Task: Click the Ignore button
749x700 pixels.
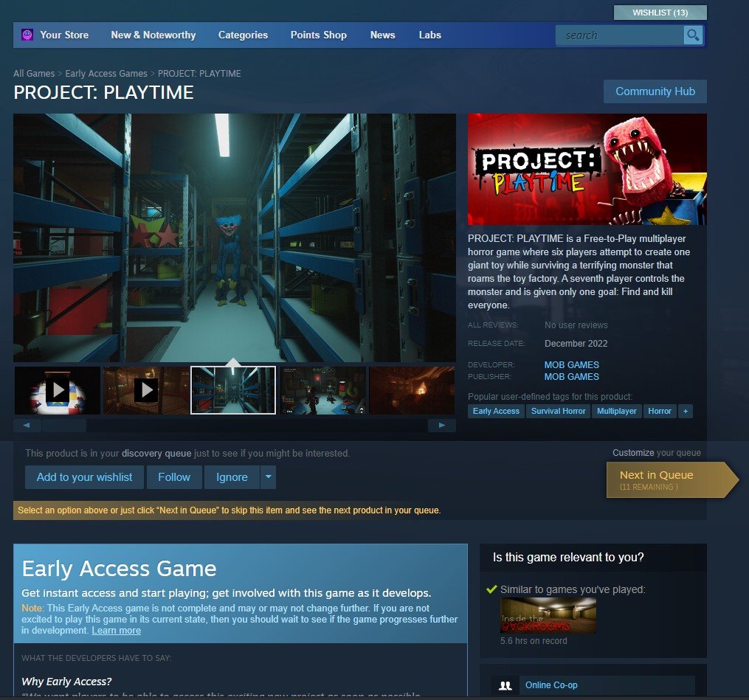Action: point(232,477)
